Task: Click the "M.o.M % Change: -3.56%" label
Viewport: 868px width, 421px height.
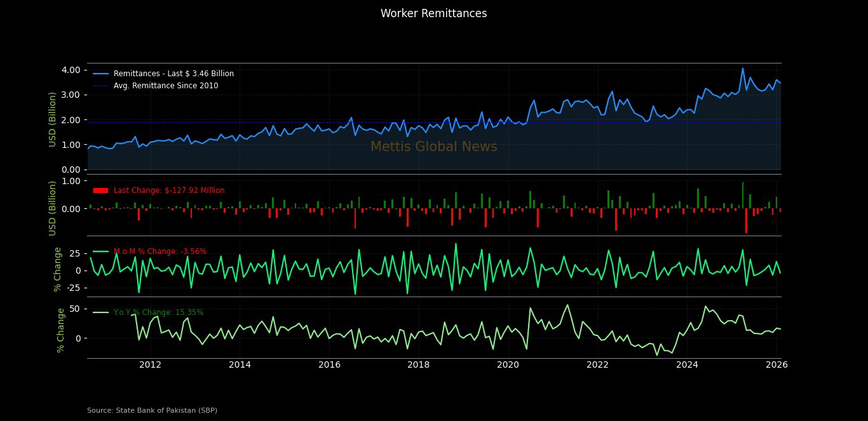Action: tap(160, 251)
